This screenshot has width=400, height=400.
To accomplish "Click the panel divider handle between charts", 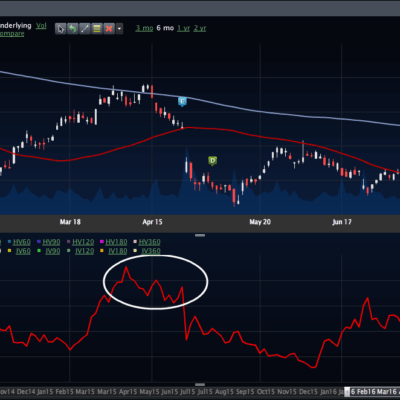I will pyautogui.click(x=200, y=235).
